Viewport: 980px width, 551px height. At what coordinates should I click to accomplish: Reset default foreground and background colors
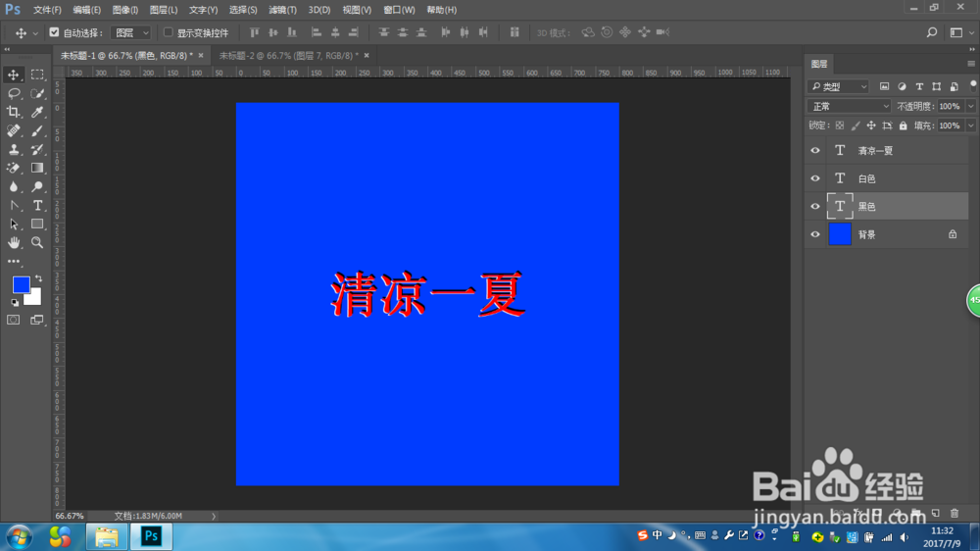pyautogui.click(x=15, y=303)
